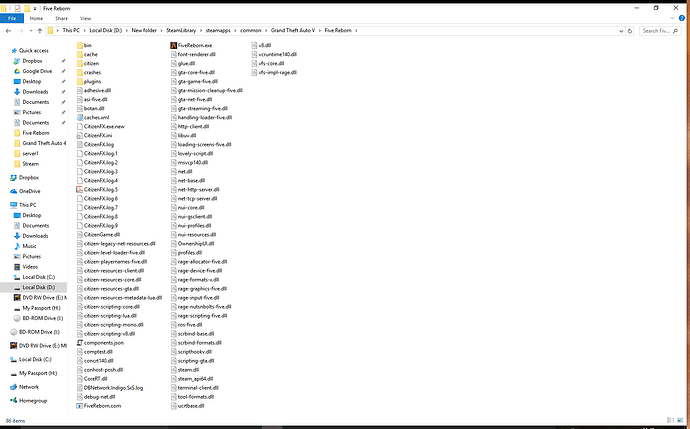Open OneDrive in navigation pane
Viewport: 690px width, 429px height.
pyautogui.click(x=29, y=191)
